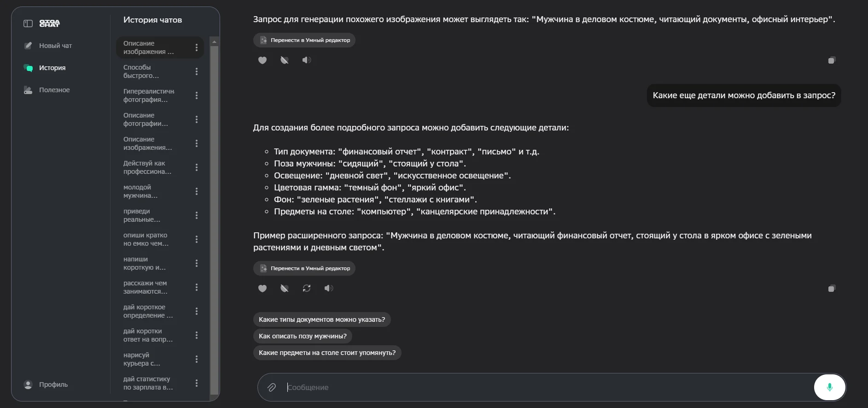Image resolution: width=868 pixels, height=408 pixels.
Task: Play audio for the first response
Action: [x=306, y=60]
